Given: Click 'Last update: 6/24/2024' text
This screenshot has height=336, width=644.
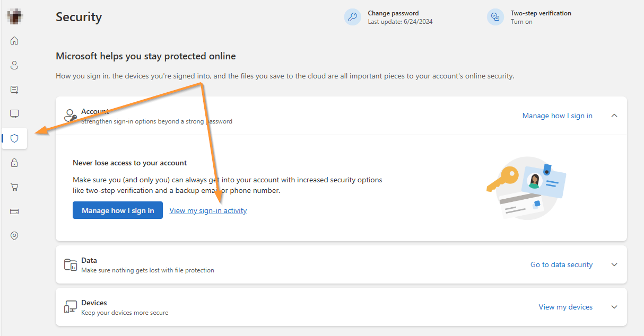Looking at the screenshot, I should (400, 22).
